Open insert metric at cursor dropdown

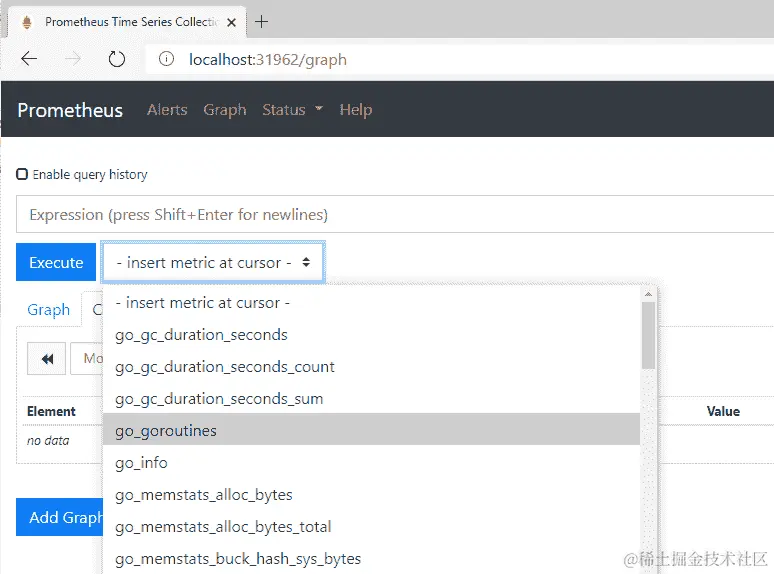pos(213,262)
